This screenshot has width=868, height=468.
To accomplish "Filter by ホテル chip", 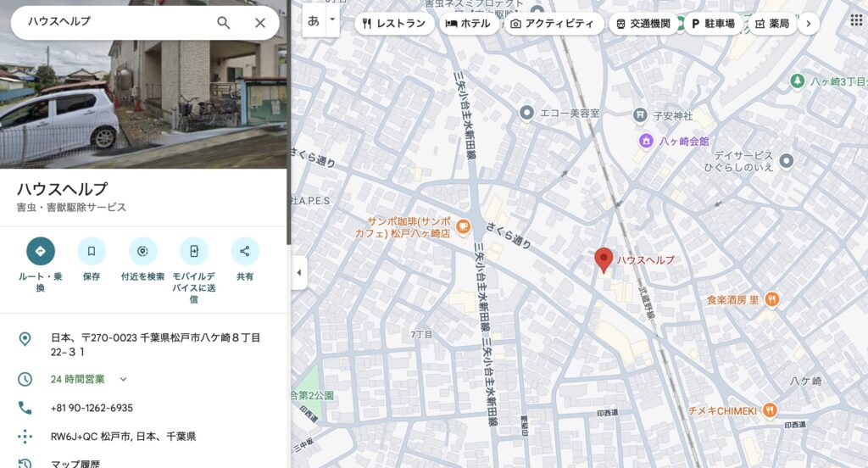I will 468,24.
